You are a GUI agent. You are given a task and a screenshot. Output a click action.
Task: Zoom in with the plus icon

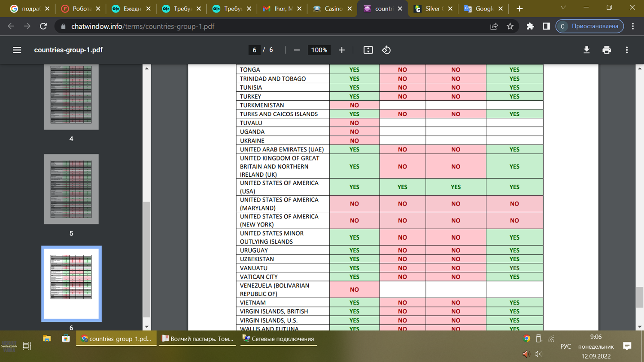click(x=342, y=50)
